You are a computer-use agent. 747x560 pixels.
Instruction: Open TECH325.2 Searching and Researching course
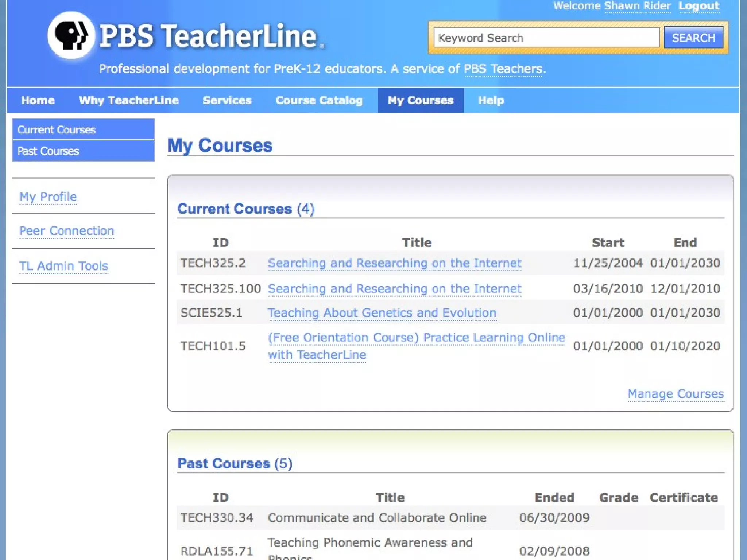click(394, 263)
